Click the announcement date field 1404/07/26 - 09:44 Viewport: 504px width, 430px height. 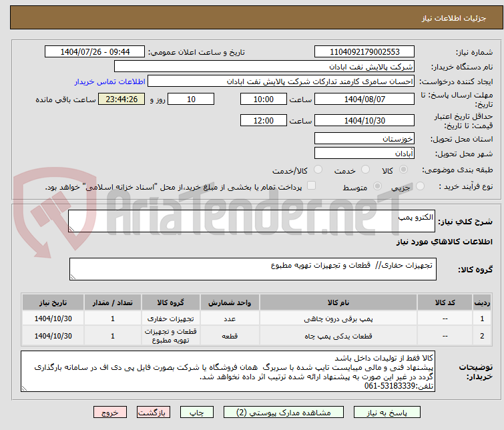95,52
